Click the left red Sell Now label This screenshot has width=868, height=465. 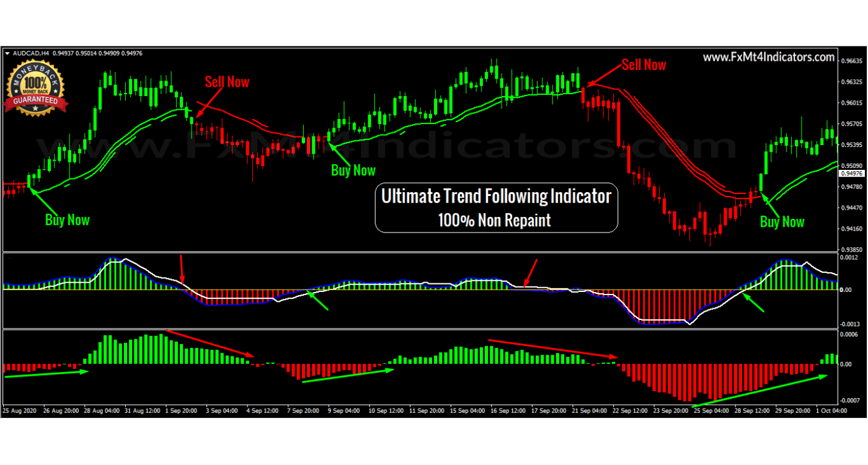click(227, 82)
